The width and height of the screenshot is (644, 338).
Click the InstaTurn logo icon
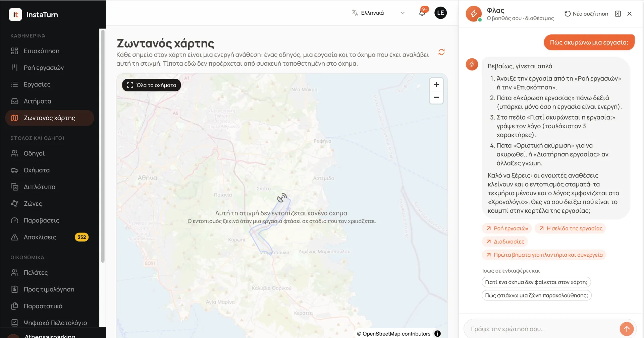tap(15, 15)
